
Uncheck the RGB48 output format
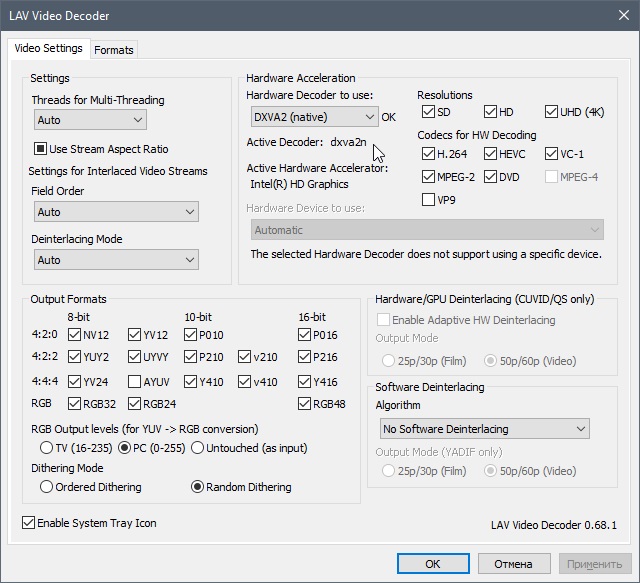click(x=305, y=404)
